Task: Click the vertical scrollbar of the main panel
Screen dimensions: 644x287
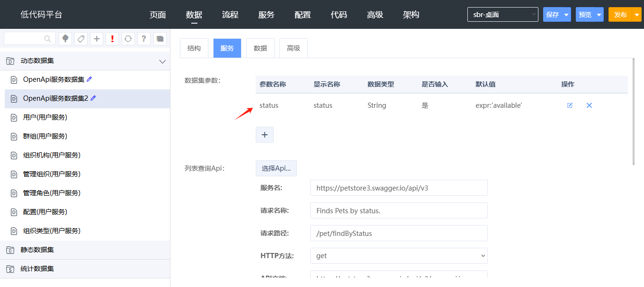Action: 634,111
